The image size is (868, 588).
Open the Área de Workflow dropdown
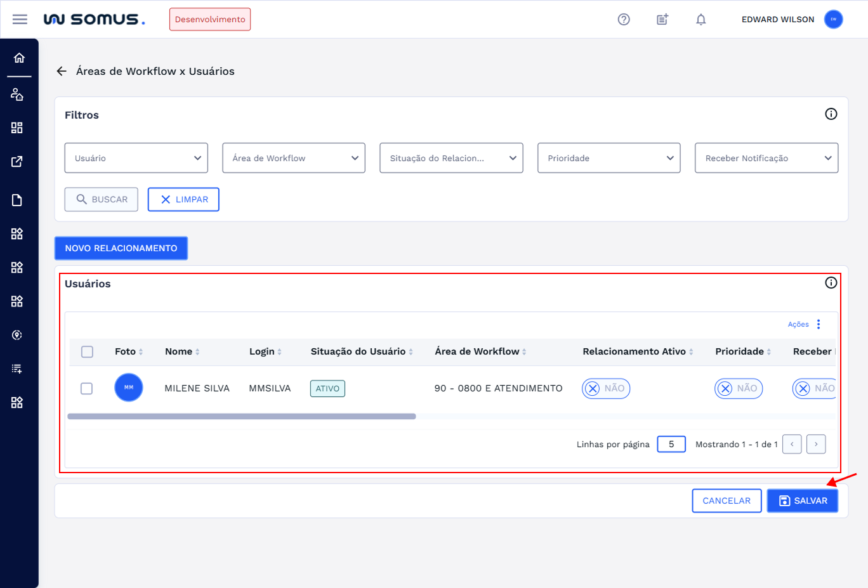tap(293, 158)
